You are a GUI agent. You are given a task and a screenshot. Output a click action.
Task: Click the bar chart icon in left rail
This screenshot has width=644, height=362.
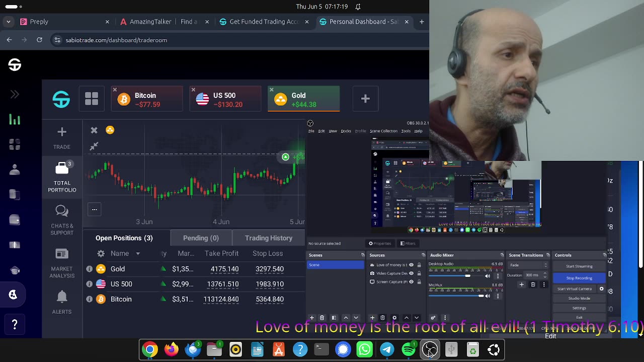click(x=15, y=119)
